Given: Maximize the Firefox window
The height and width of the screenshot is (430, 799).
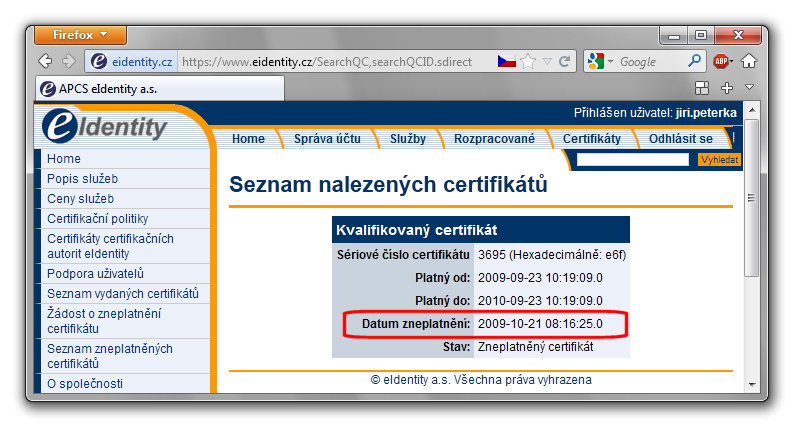Looking at the screenshot, I should (x=701, y=35).
